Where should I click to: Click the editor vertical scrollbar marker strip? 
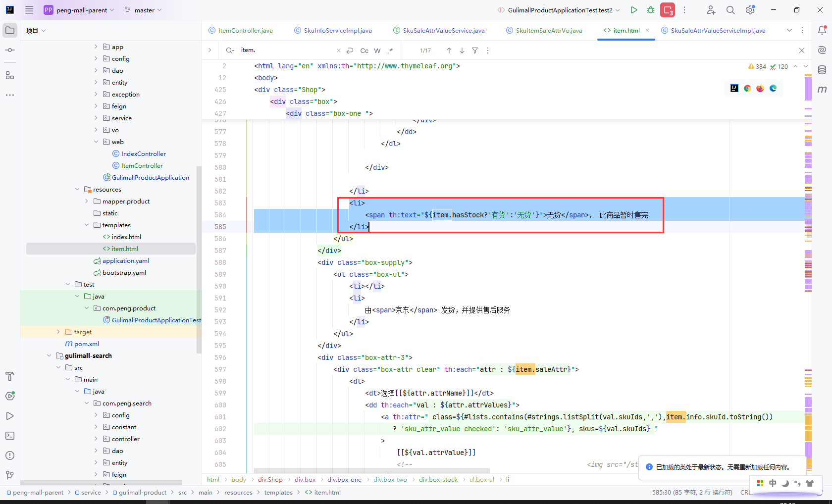[x=808, y=272]
